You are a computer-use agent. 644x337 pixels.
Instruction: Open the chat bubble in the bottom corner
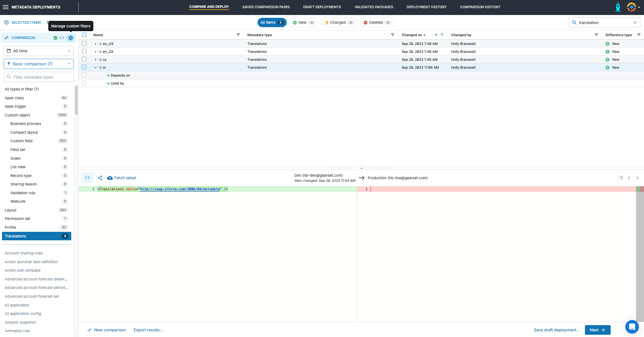pos(632,327)
